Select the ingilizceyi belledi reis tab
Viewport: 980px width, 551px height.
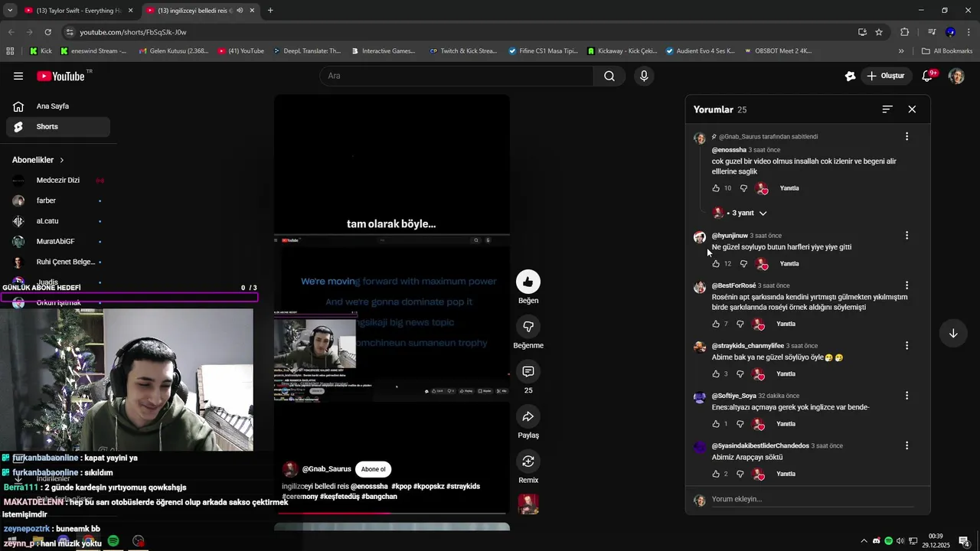click(x=201, y=11)
